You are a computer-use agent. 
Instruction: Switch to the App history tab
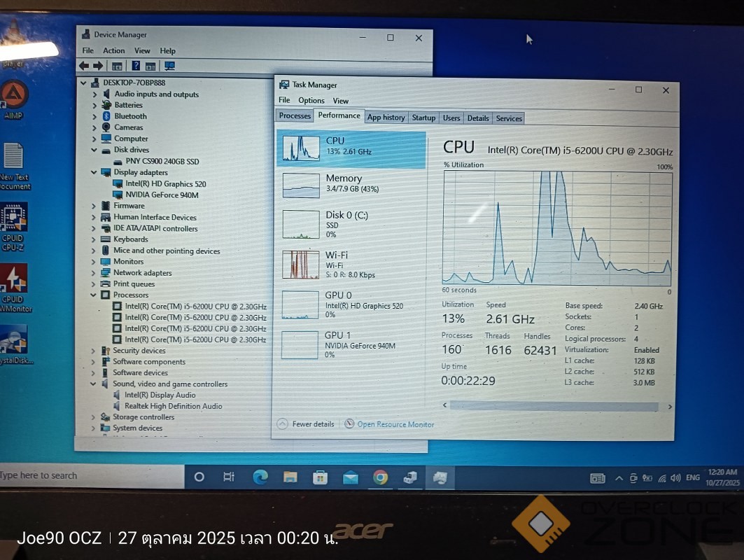tap(386, 117)
